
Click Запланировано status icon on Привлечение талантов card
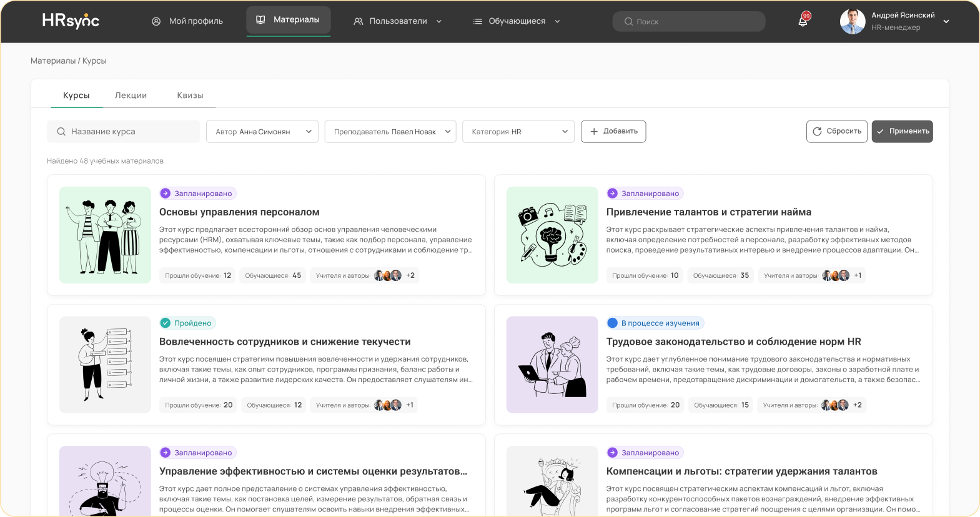pos(613,194)
